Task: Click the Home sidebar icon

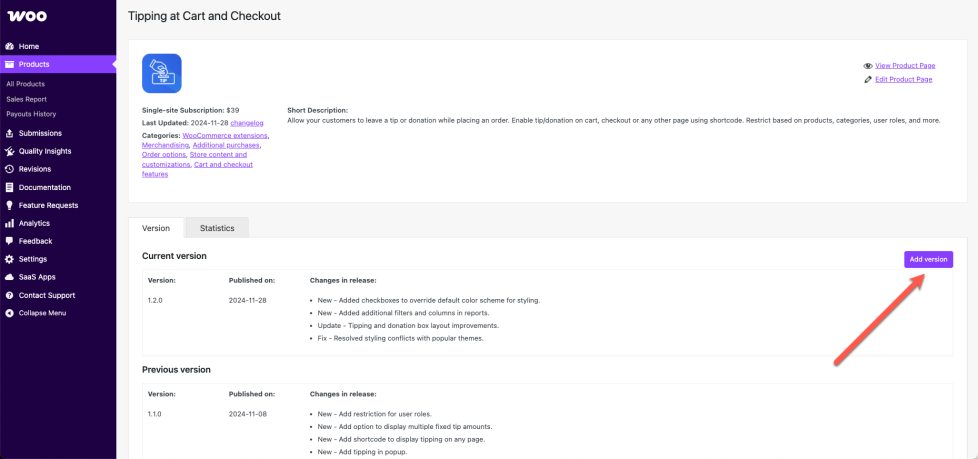Action: pyautogui.click(x=9, y=46)
